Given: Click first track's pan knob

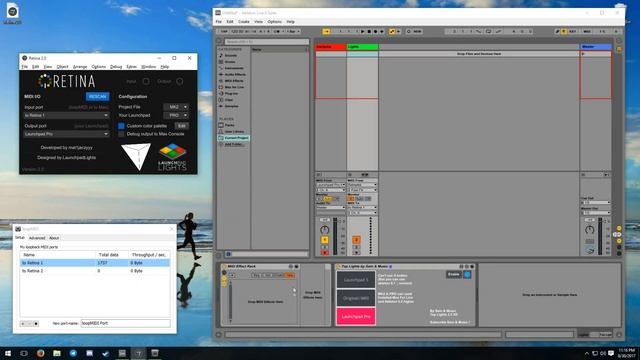Looking at the screenshot, I should tap(324, 230).
